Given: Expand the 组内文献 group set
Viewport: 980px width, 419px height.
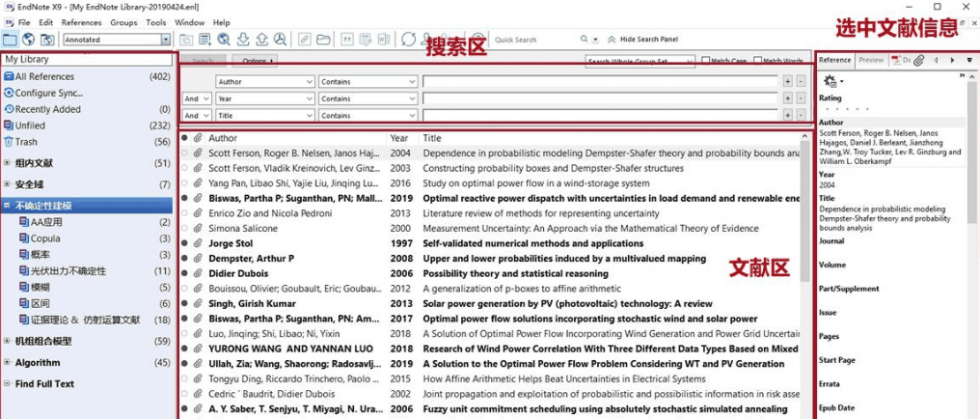Looking at the screenshot, I should tap(7, 163).
